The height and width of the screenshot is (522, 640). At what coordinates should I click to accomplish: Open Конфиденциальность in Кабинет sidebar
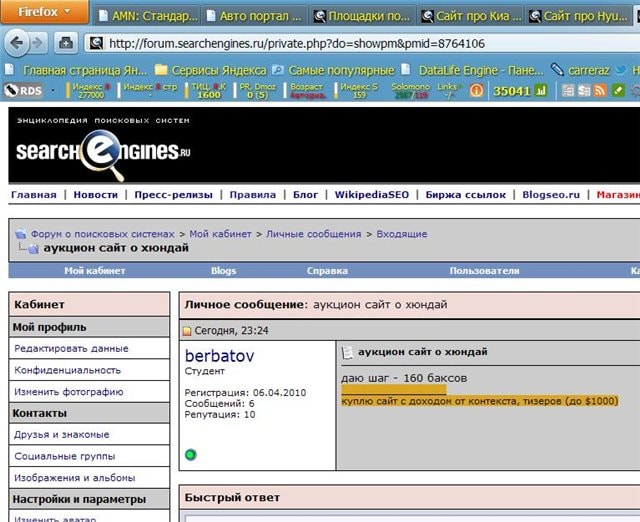[68, 370]
